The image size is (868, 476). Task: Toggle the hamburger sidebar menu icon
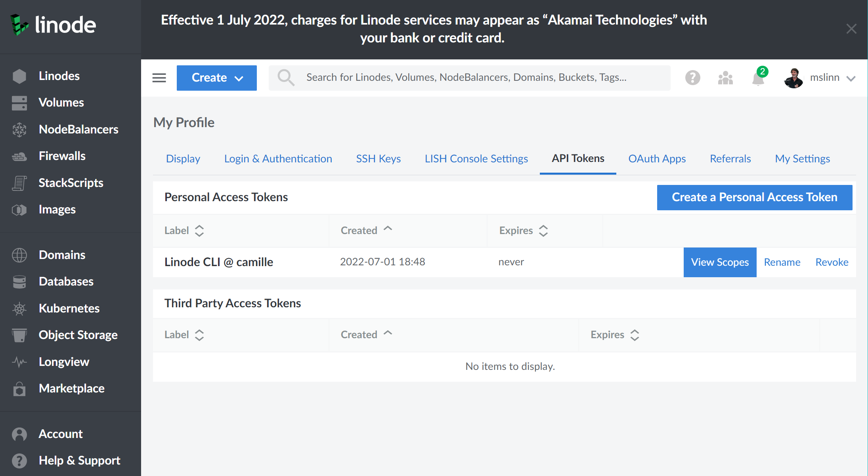pos(159,78)
